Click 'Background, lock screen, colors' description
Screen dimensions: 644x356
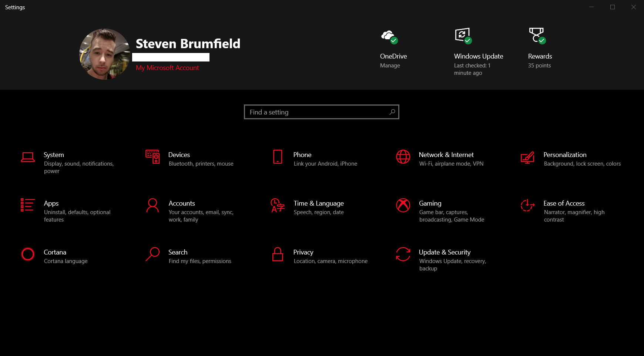(582, 164)
